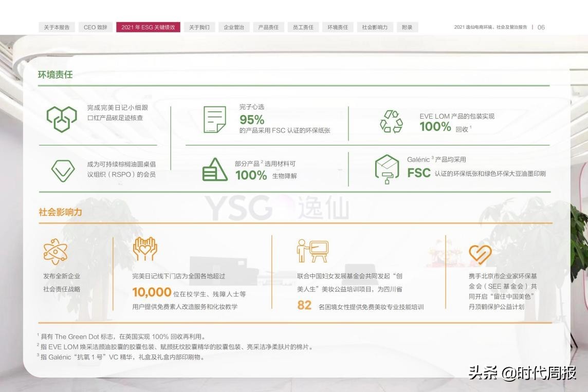The width and height of the screenshot is (588, 392).
Task: Click the orange atom strategy icon
Action: tap(55, 251)
